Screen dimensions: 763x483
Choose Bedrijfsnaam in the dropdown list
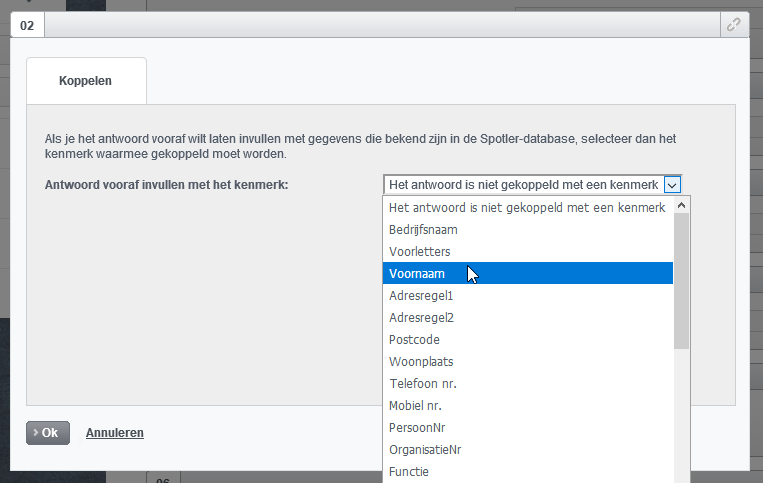click(x=422, y=229)
